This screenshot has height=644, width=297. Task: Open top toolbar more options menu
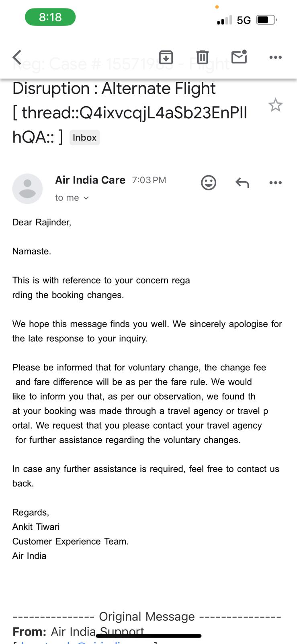[x=275, y=57]
